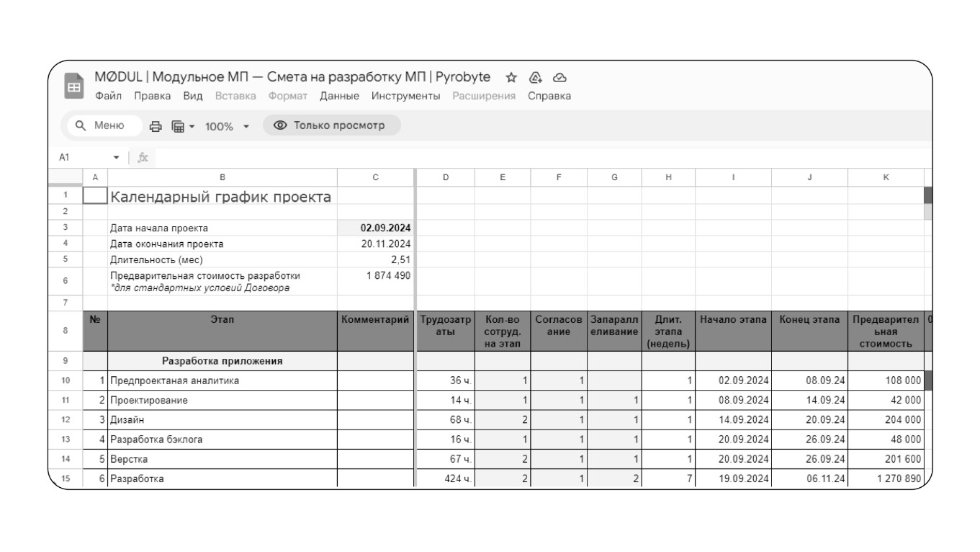Image resolution: width=980 pixels, height=552 pixels.
Task: Click the 06.11.24 end date cell
Action: [809, 478]
